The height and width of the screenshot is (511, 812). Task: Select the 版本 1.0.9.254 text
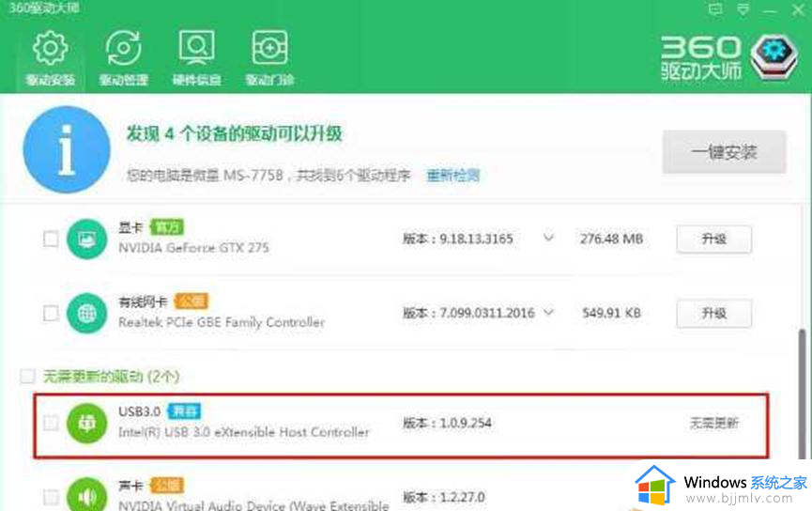[447, 423]
